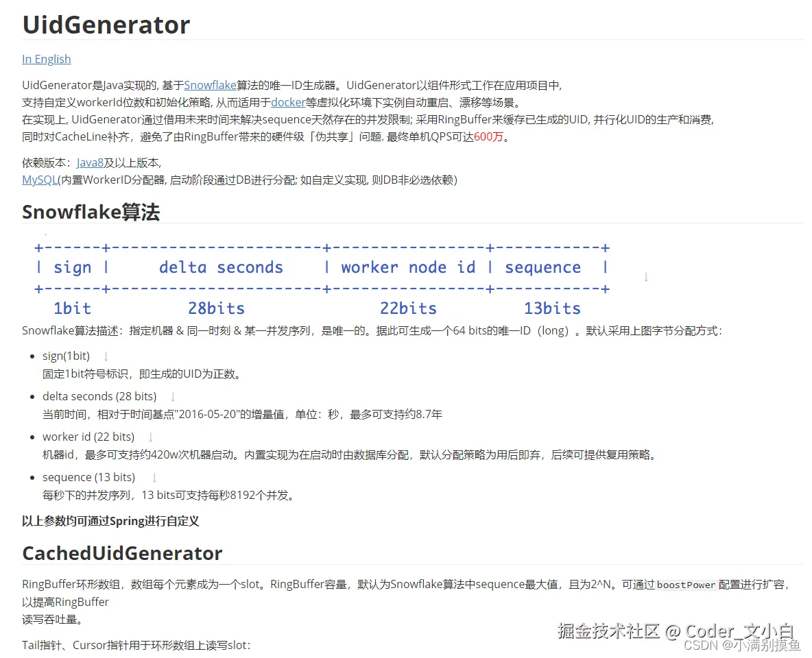812x658 pixels.
Task: Click the 掘金技术社区 watermark text
Action: coord(609,631)
